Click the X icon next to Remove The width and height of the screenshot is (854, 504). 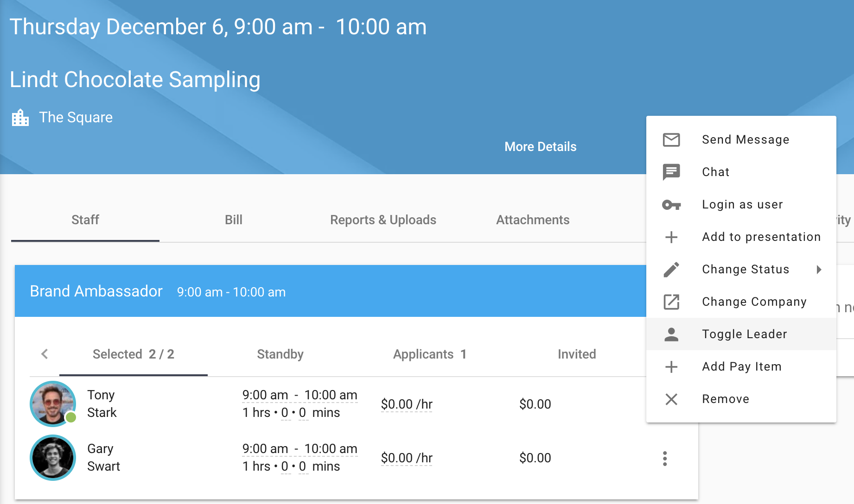click(671, 399)
